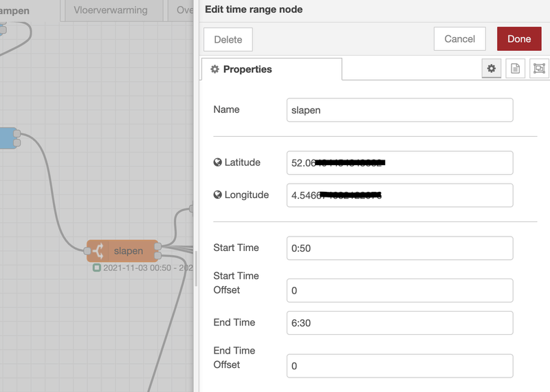Click the Start Time label
Screen dimensions: 550x392
[x=236, y=248]
